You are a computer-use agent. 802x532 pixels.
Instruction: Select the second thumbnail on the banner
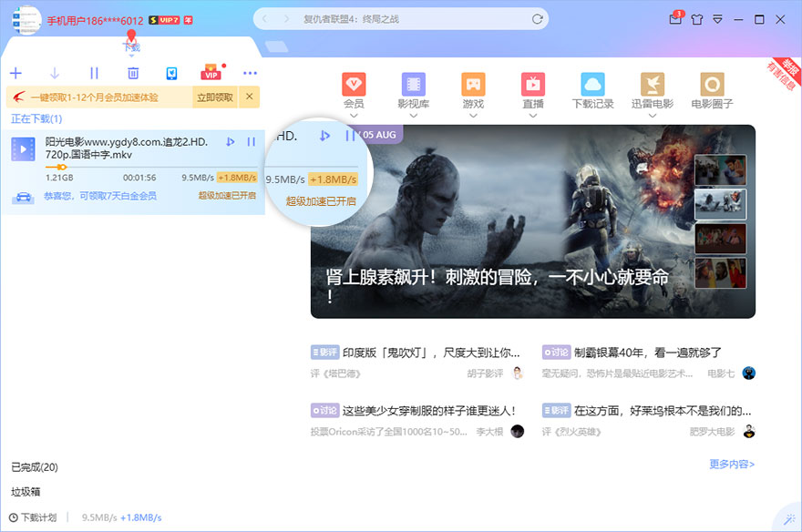pyautogui.click(x=720, y=204)
